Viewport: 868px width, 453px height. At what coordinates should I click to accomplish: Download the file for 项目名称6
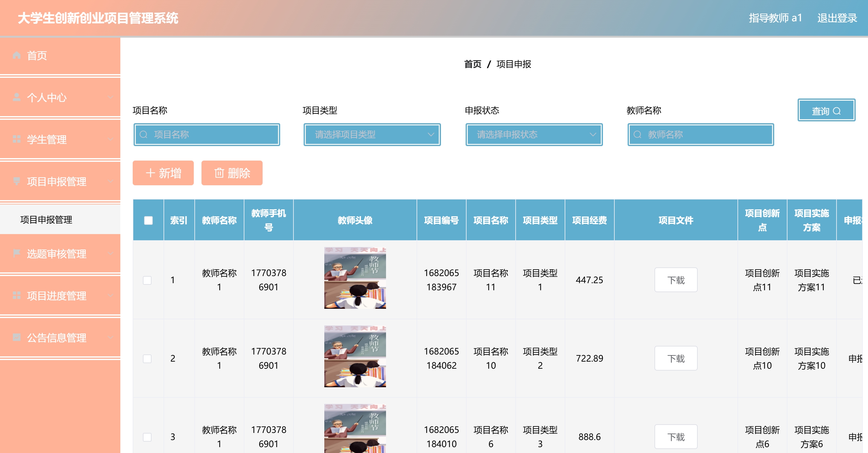(x=676, y=437)
